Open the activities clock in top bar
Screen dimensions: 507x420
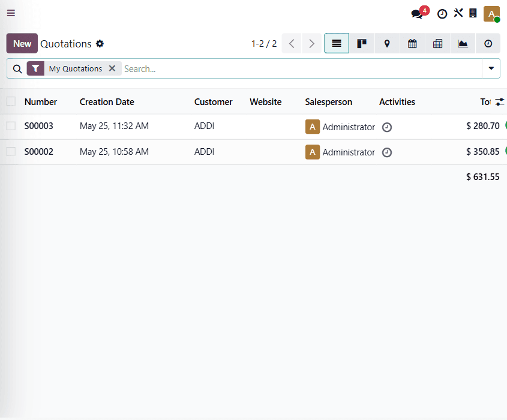[x=442, y=14]
